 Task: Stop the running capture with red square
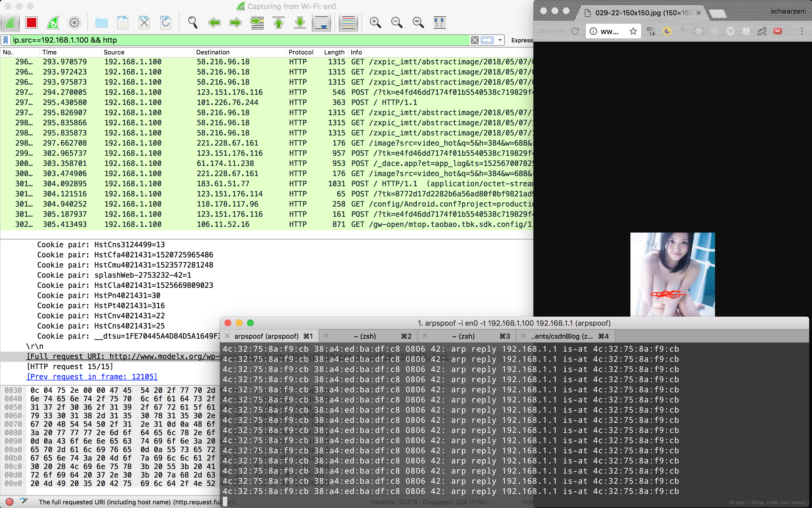[32, 23]
